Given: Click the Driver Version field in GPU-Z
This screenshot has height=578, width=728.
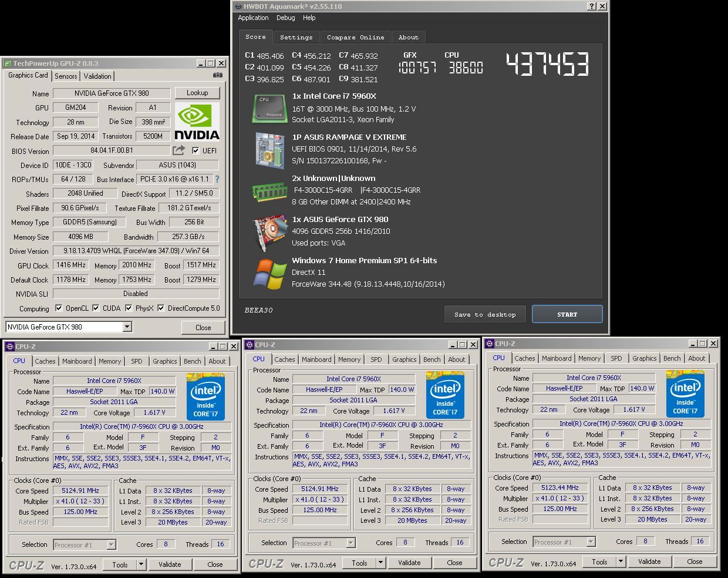Looking at the screenshot, I should point(136,251).
